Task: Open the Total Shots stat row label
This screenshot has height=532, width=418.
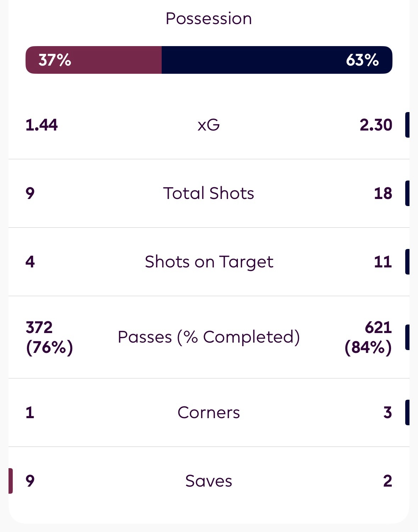Action: click(x=209, y=193)
